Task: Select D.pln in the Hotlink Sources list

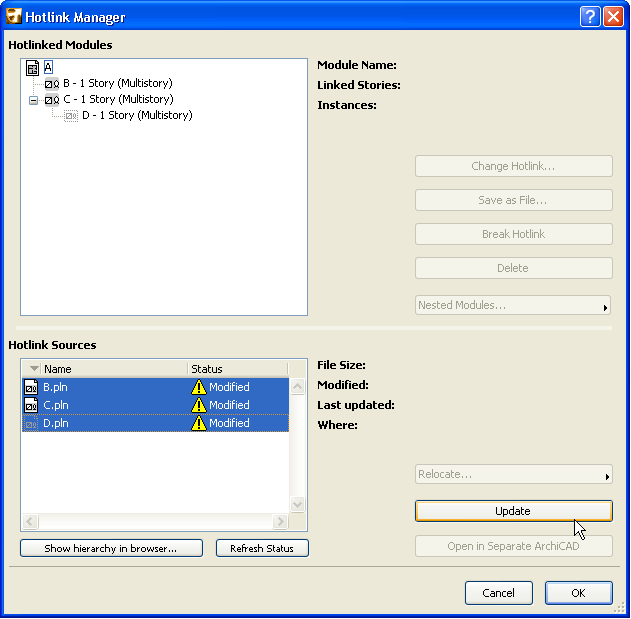Action: tap(156, 424)
